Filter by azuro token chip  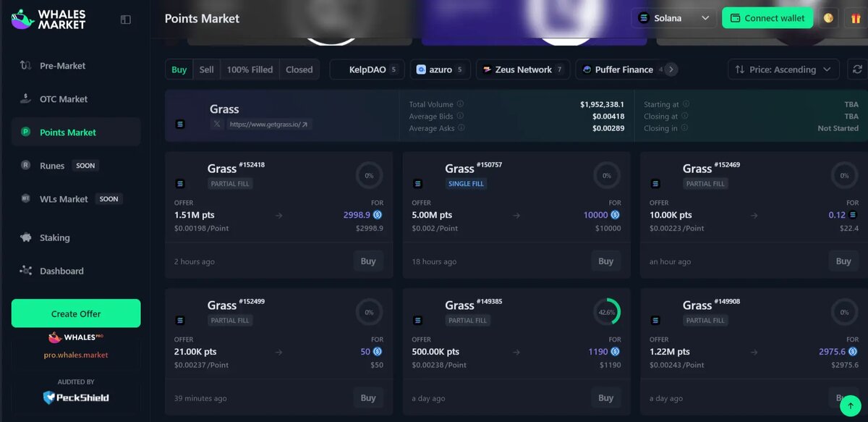(441, 69)
